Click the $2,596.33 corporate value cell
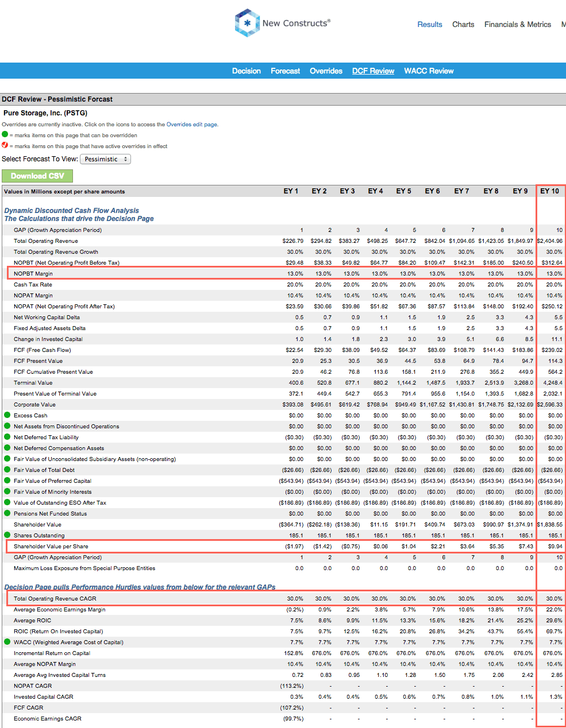The image size is (566, 728). tap(550, 405)
